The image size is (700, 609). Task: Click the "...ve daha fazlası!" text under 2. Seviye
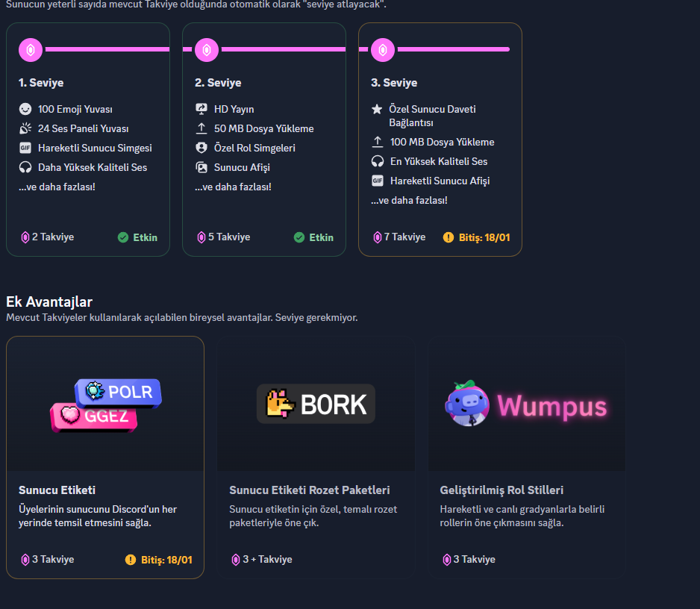(x=233, y=187)
